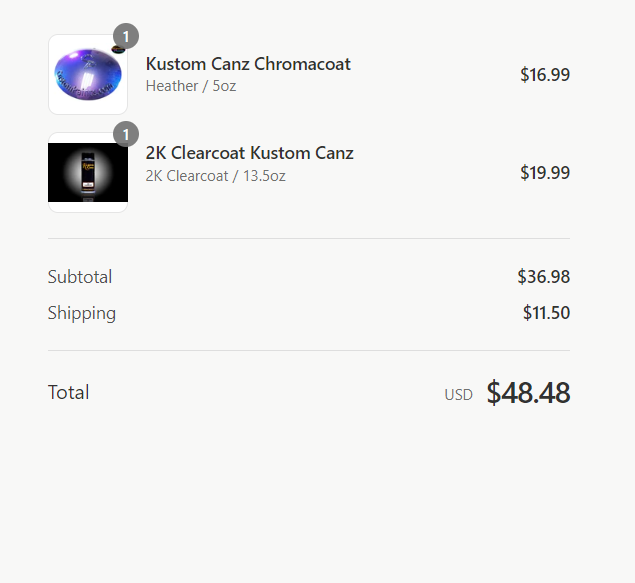Click the $48.48 total amount

pyautogui.click(x=528, y=393)
